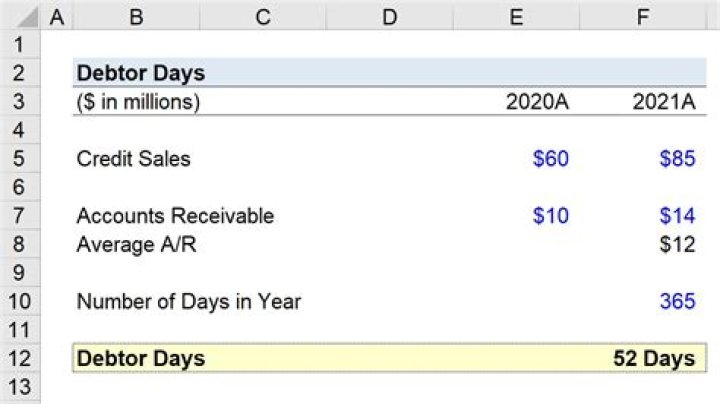Select the $14 accounts receivable cell
This screenshot has width=720, height=404.
pos(677,216)
